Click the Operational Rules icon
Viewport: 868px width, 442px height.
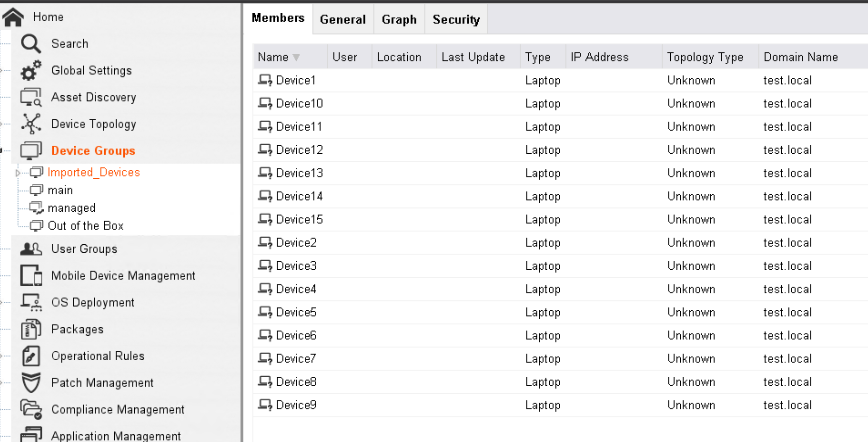tap(31, 356)
